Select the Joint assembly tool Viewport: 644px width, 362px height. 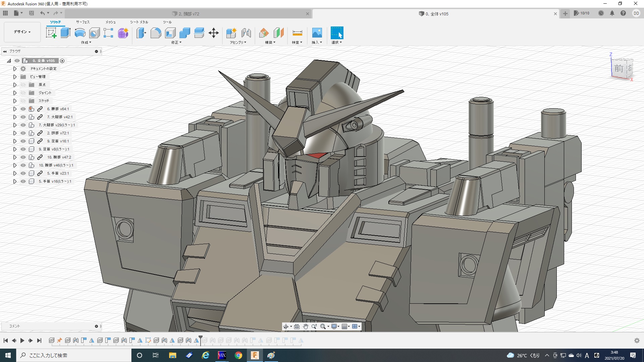pos(246,33)
